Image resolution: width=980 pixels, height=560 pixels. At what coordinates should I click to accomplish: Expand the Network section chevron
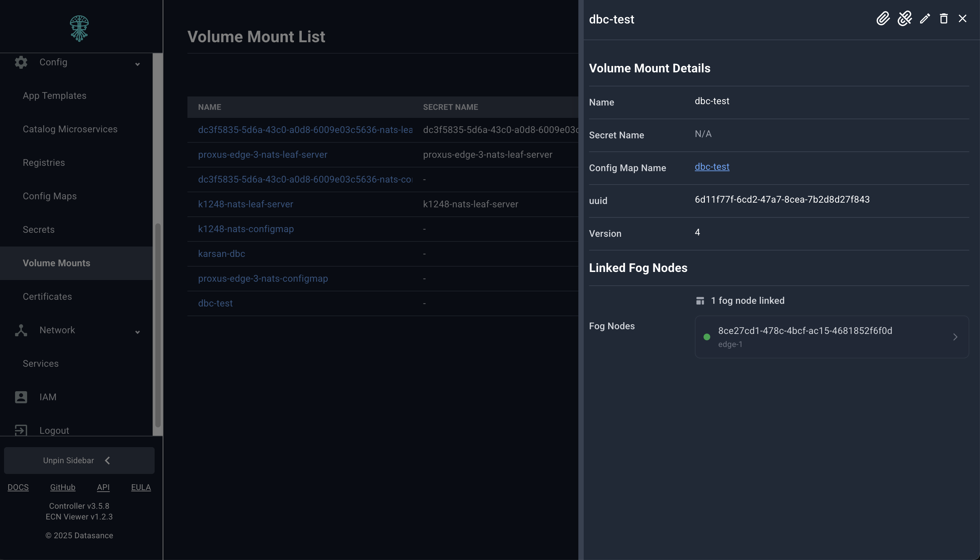[137, 332]
